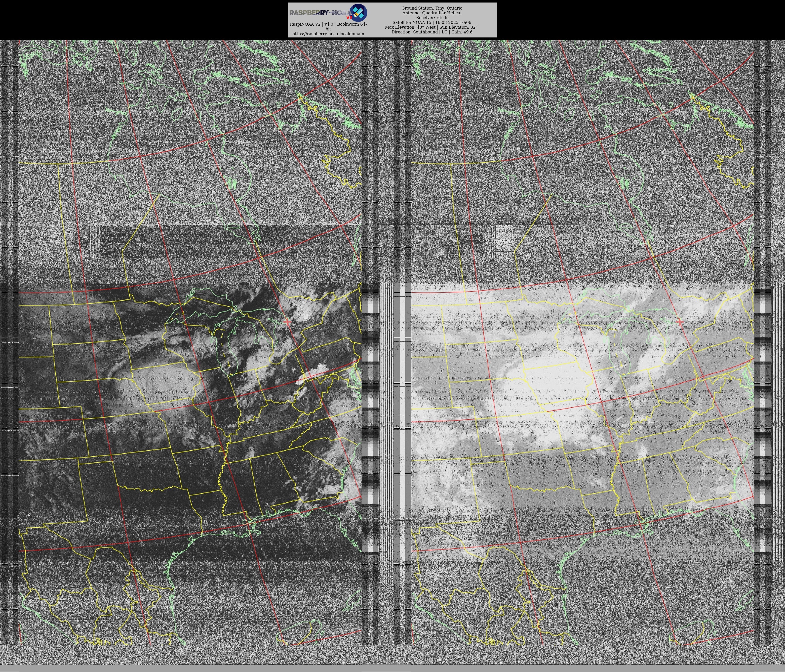Select the Satellite: NOAA 15 info line
This screenshot has height=672, width=785.
[431, 22]
